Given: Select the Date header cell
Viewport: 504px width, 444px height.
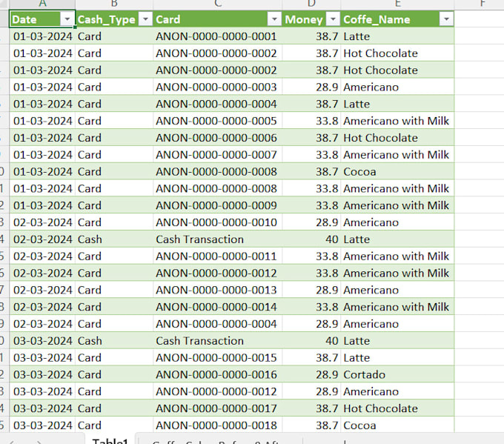Looking at the screenshot, I should pos(42,19).
